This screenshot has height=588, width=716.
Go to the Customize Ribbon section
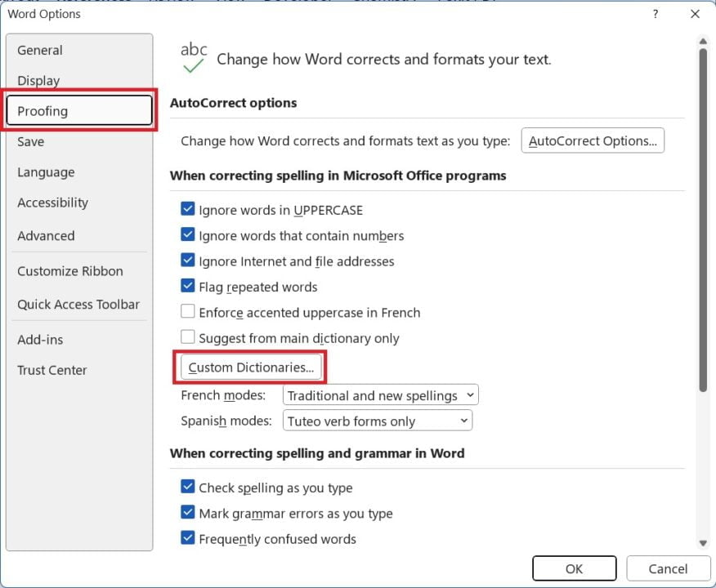point(69,270)
